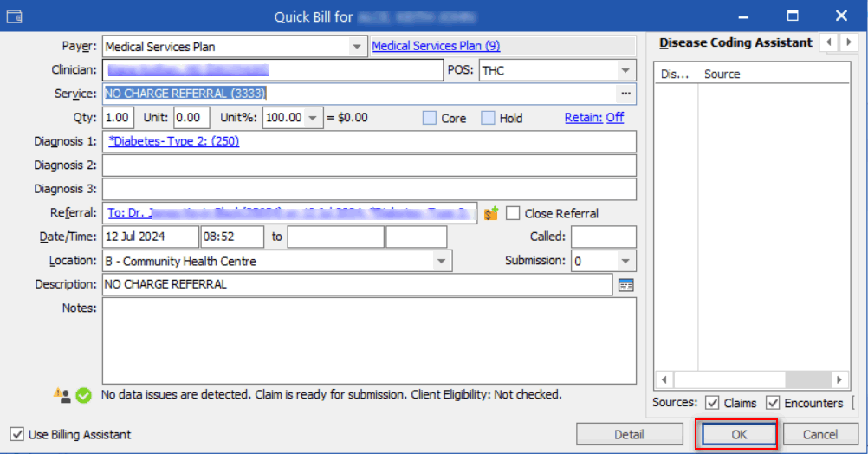Toggle the Hold checkbox
Image resolution: width=868 pixels, height=454 pixels.
488,118
